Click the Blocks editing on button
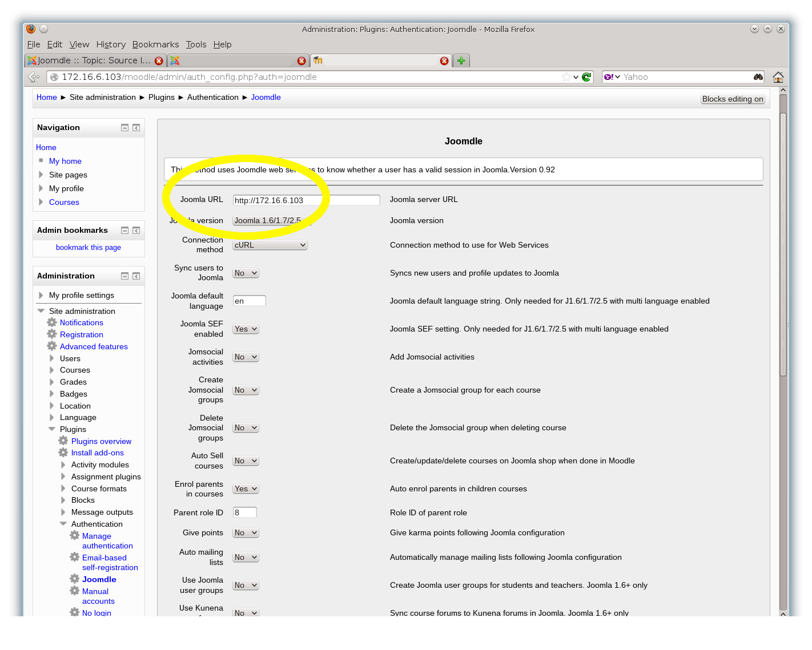 pyautogui.click(x=732, y=99)
